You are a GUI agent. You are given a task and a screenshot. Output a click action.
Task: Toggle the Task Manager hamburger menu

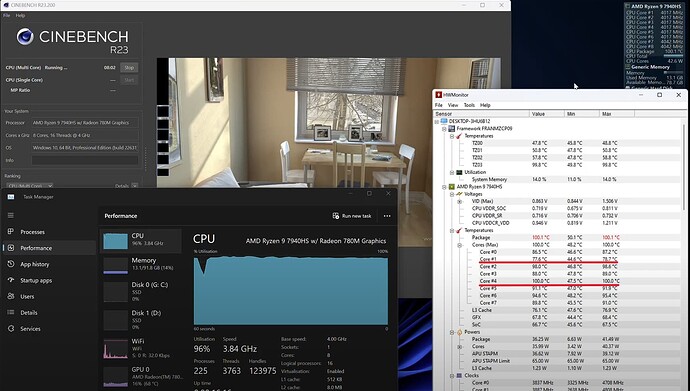pos(11,216)
